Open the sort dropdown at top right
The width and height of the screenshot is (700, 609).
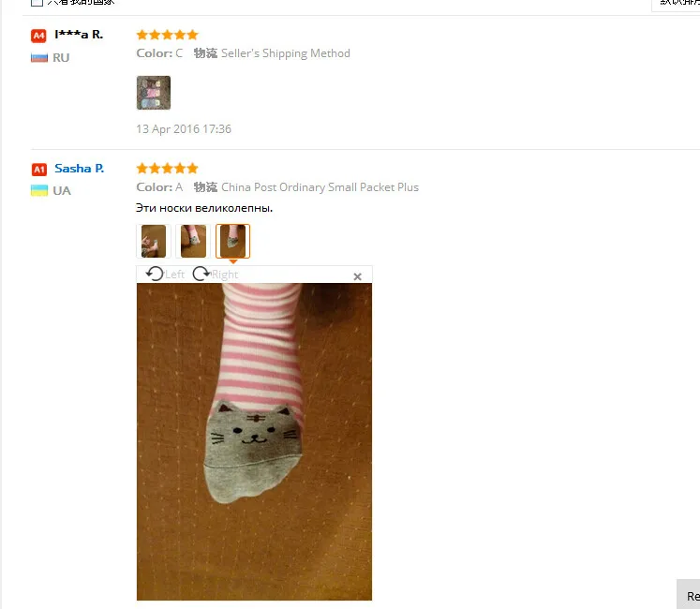point(676,4)
